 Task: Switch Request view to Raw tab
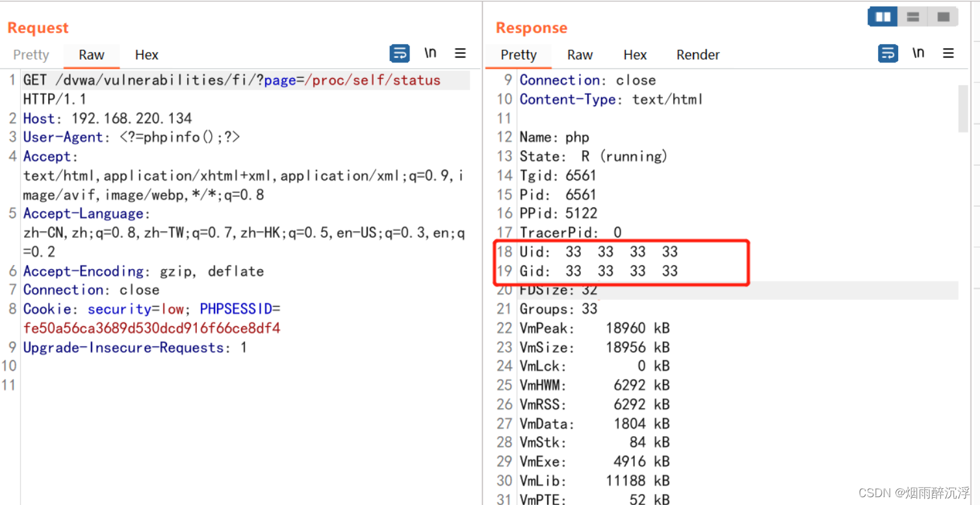click(92, 55)
